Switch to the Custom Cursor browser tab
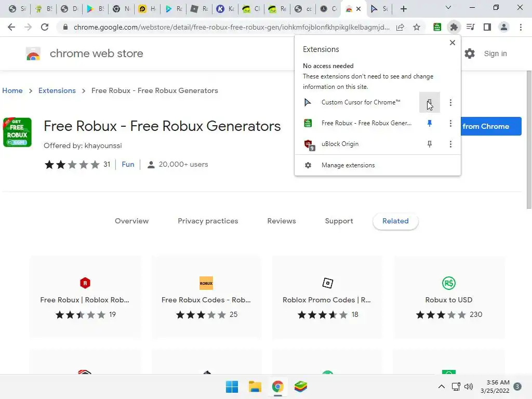This screenshot has height=399, width=532. [x=379, y=9]
